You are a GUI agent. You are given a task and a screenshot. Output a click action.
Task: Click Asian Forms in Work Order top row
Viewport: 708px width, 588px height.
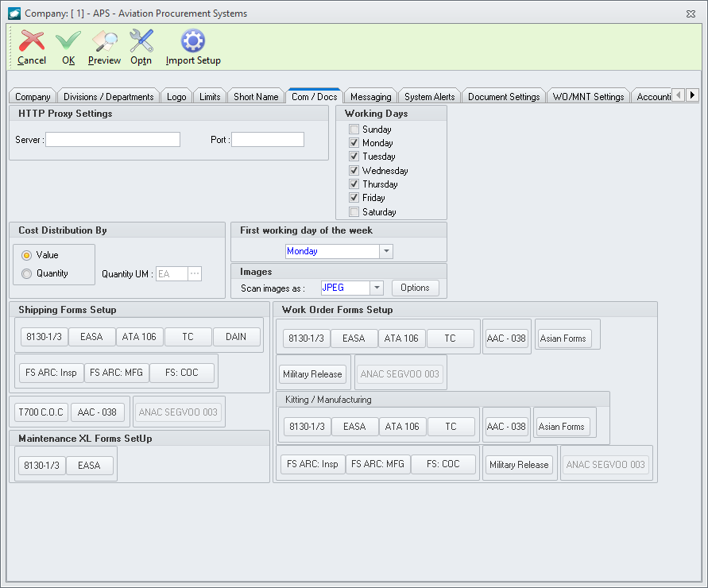(x=563, y=338)
